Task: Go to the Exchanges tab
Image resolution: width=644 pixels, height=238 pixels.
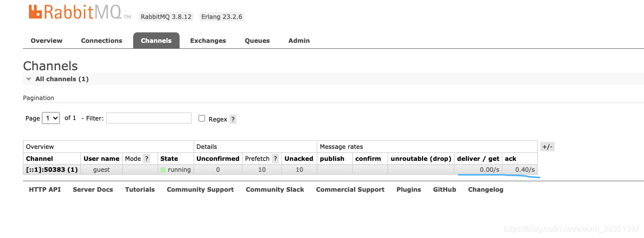Action: pos(208,41)
